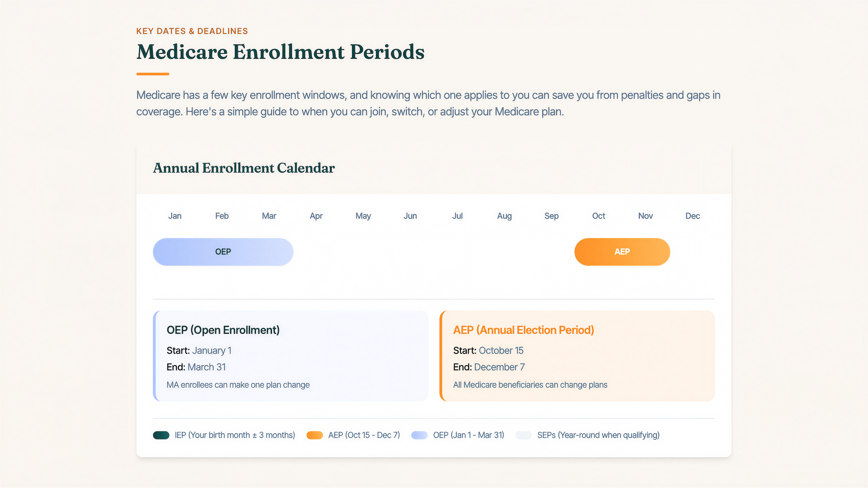Screen dimensions: 868x488
Task: Select the blue OEP legend swatch
Action: coord(419,435)
